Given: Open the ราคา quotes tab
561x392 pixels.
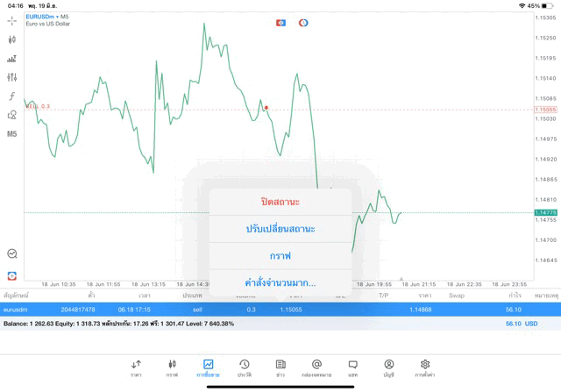Looking at the screenshot, I should tap(136, 368).
